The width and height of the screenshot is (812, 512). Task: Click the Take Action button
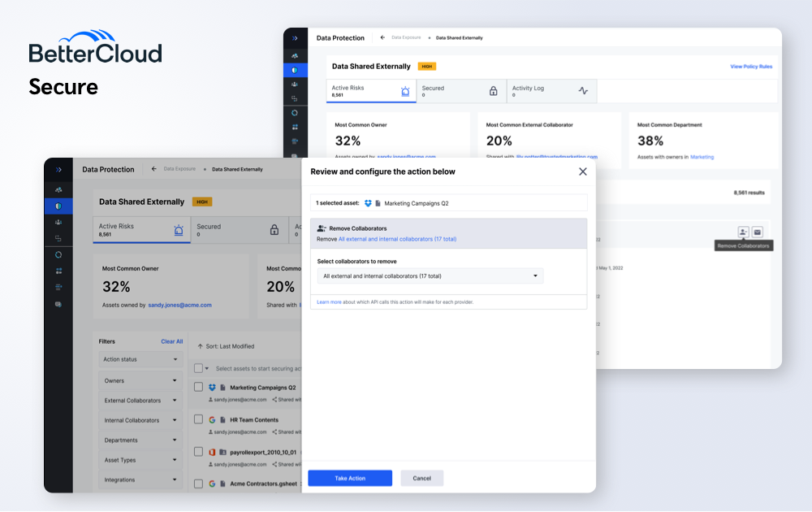[x=350, y=479]
